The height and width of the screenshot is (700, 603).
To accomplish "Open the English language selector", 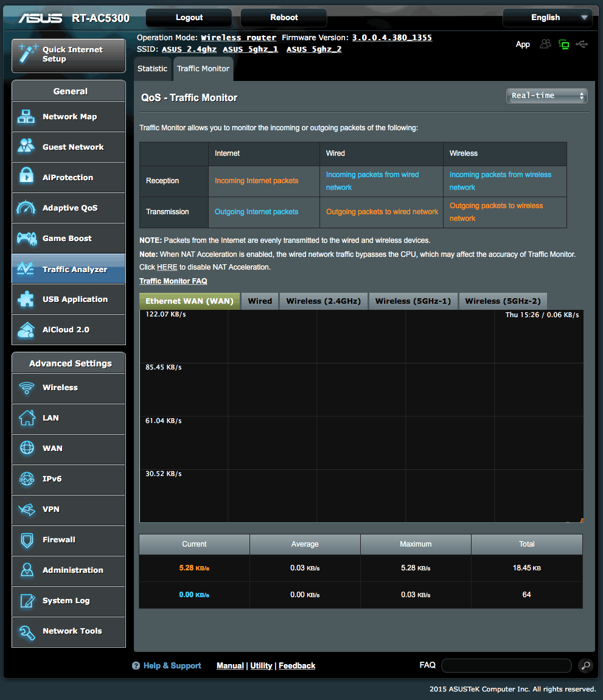I will [x=546, y=17].
